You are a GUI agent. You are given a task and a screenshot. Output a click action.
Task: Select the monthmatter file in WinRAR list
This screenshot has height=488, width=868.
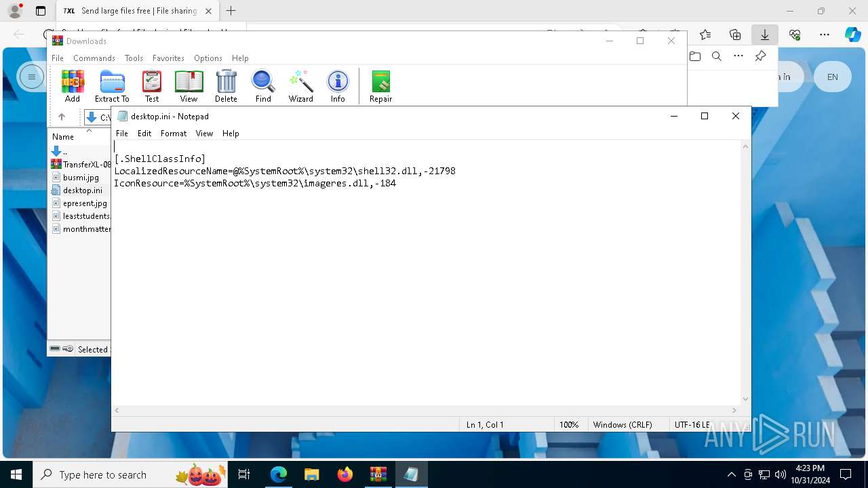(x=81, y=229)
